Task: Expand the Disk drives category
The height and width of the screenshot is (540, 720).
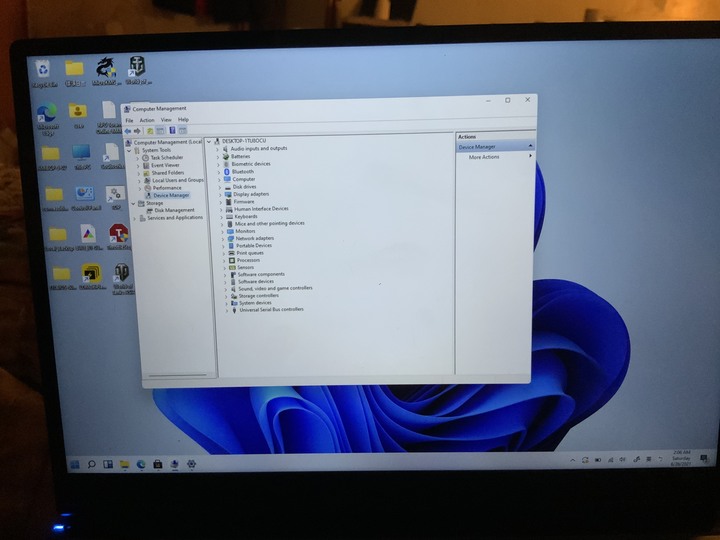Action: pos(219,187)
